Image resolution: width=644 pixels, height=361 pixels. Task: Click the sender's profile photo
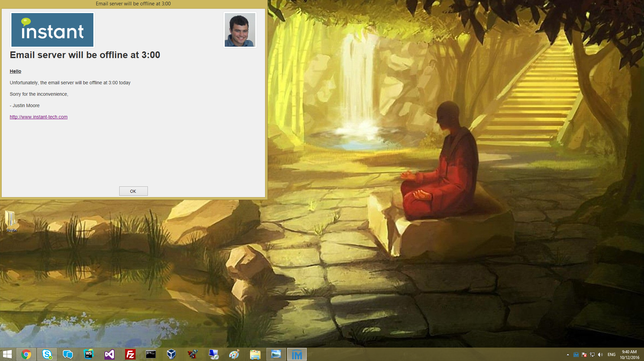pos(240,30)
